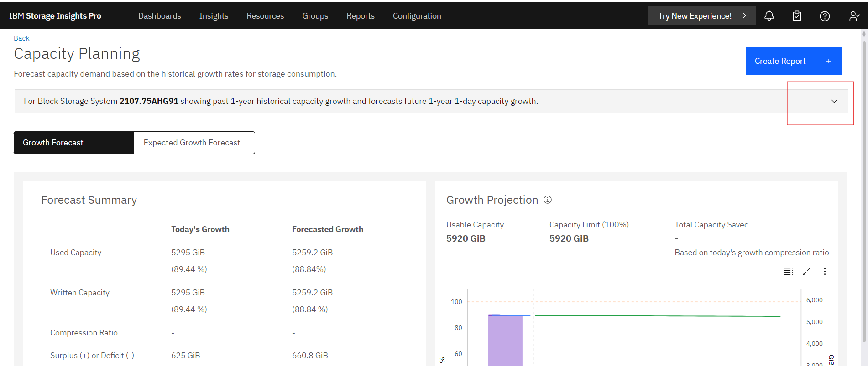Click the Forecast Summary heading
868x366 pixels.
[x=89, y=200]
